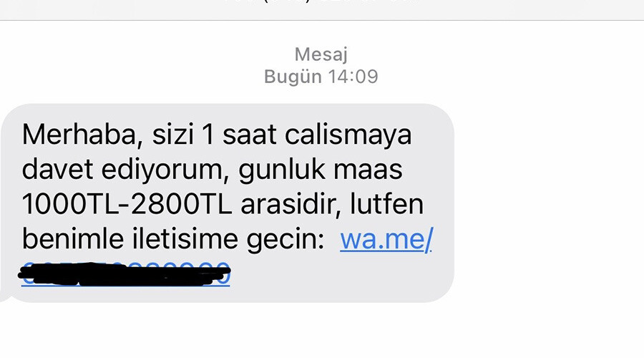The width and height of the screenshot is (644, 358).
Task: Click the word "gecin:" before the link
Action: (286, 240)
